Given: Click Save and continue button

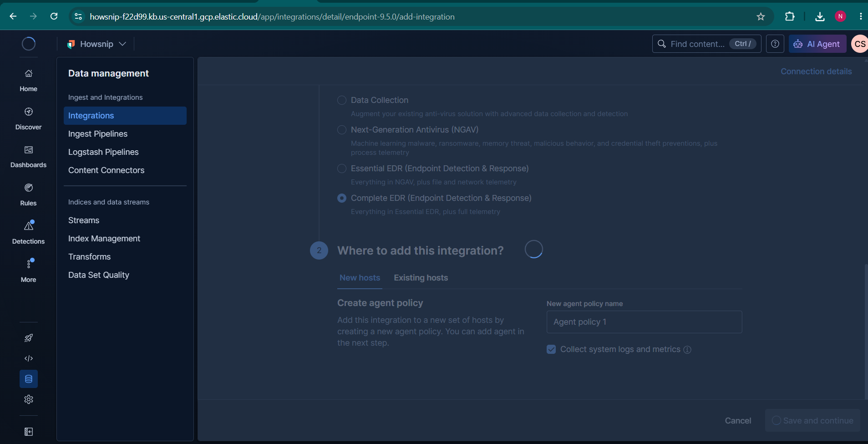Looking at the screenshot, I should coord(812,421).
